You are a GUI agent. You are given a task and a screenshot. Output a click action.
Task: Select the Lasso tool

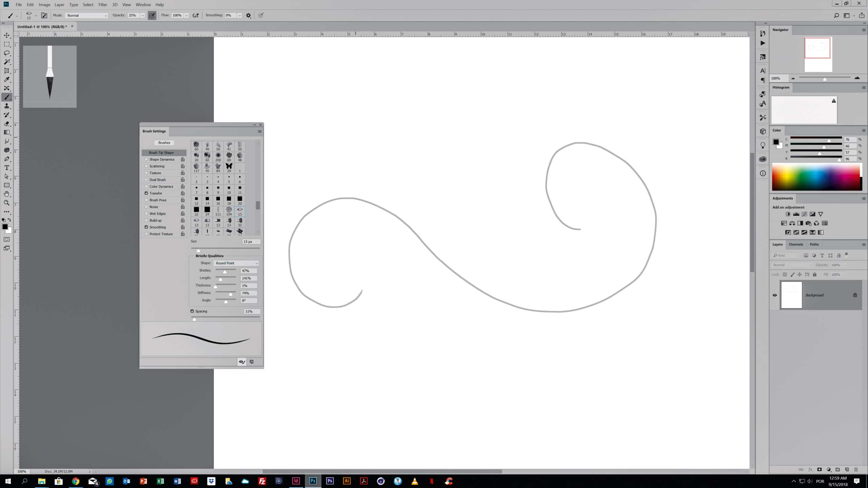(x=7, y=53)
